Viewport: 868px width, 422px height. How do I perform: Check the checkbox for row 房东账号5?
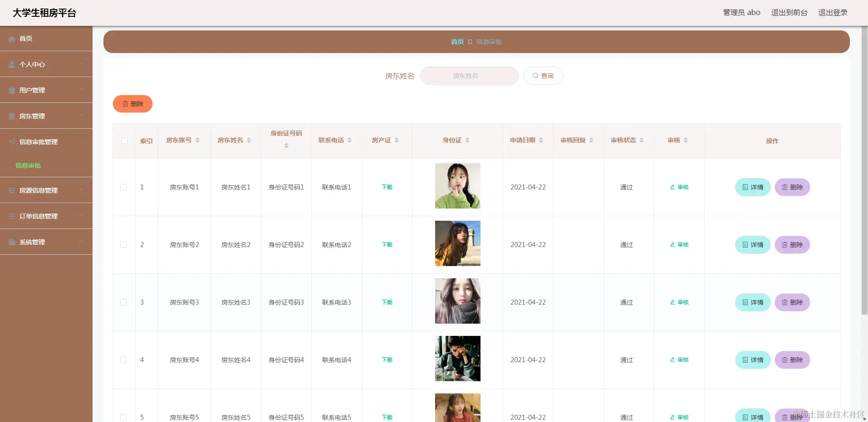click(x=123, y=417)
